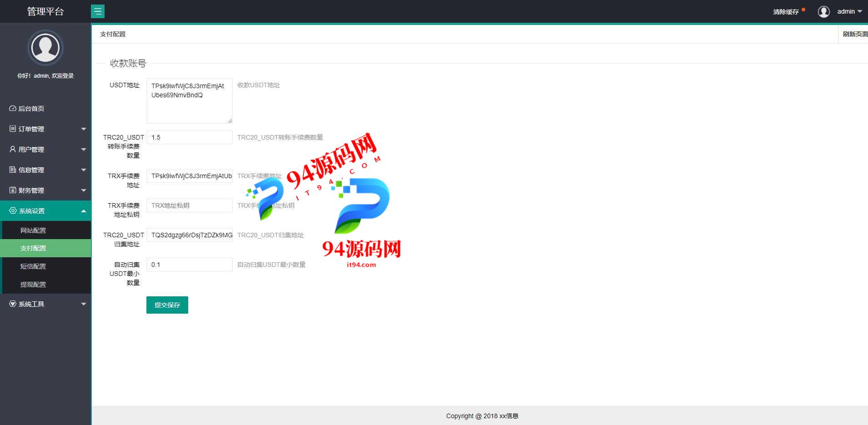
Task: Click the admin avatar icon in header
Action: coord(823,11)
